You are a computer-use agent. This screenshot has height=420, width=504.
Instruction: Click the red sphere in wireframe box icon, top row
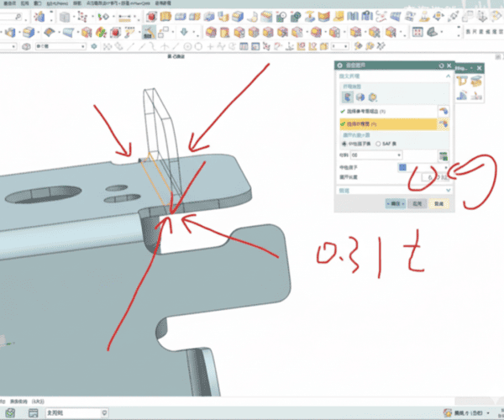pos(151,17)
